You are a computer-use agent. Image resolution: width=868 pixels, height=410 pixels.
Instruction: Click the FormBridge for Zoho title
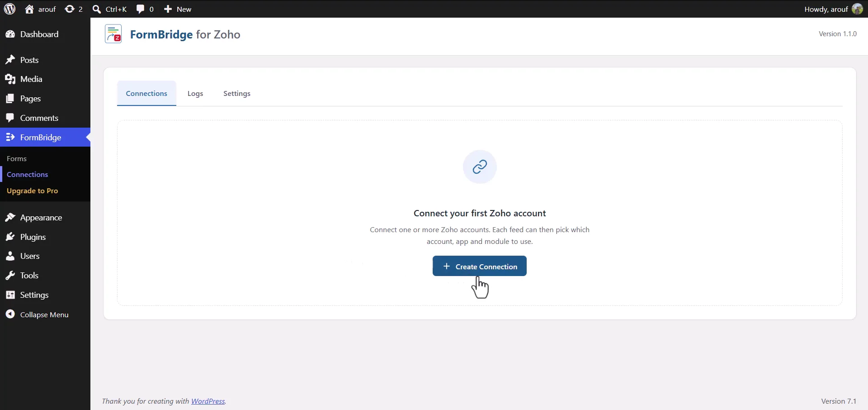pyautogui.click(x=185, y=34)
